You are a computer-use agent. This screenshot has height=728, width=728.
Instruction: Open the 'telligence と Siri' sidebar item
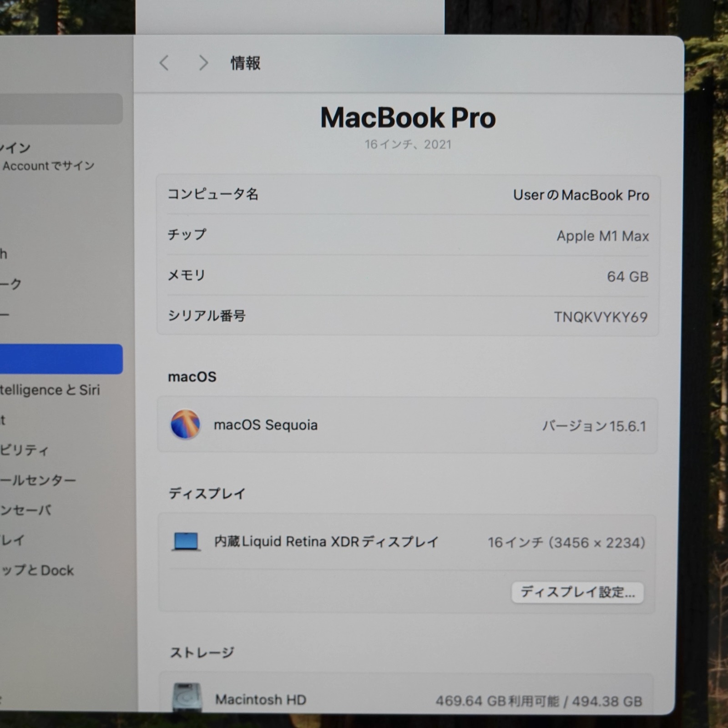pyautogui.click(x=50, y=390)
